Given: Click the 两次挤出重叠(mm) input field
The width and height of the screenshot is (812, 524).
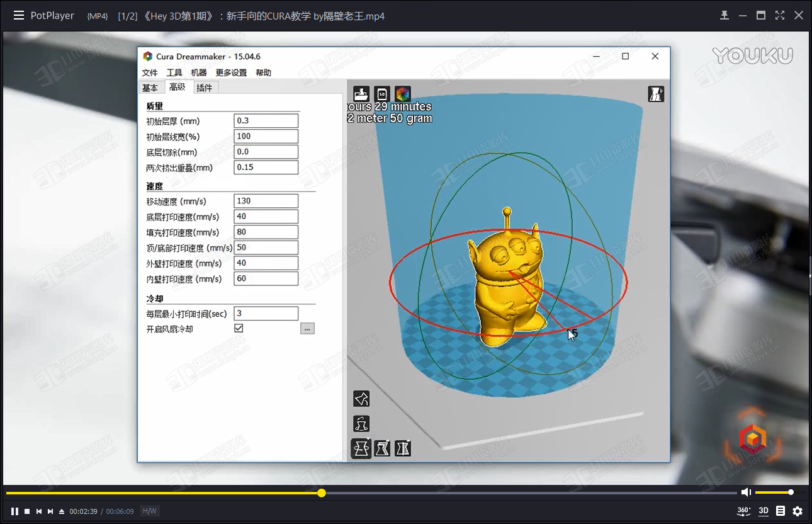Looking at the screenshot, I should tap(266, 168).
